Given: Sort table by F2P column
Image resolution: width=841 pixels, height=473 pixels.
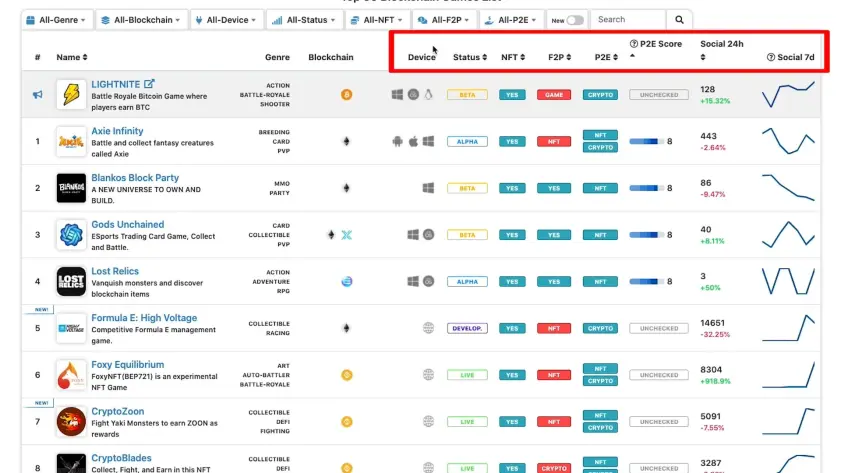Looking at the screenshot, I should [559, 57].
